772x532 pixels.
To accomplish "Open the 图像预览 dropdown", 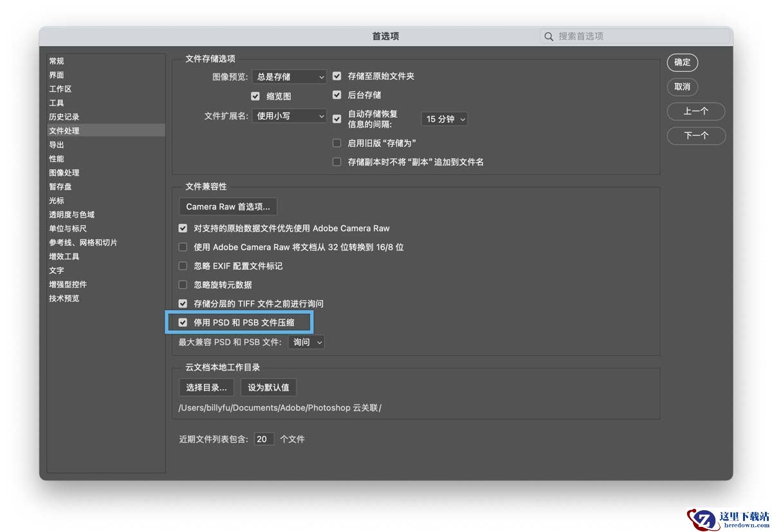I will 289,77.
